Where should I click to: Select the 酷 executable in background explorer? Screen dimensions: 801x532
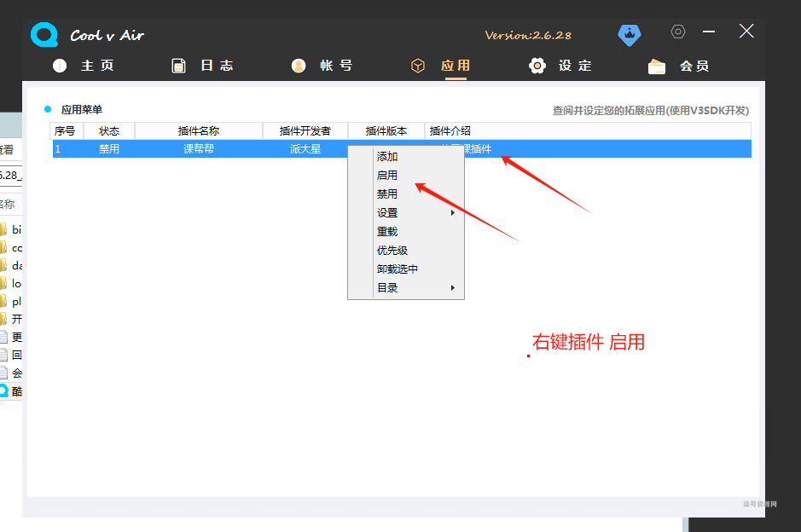tap(11, 391)
